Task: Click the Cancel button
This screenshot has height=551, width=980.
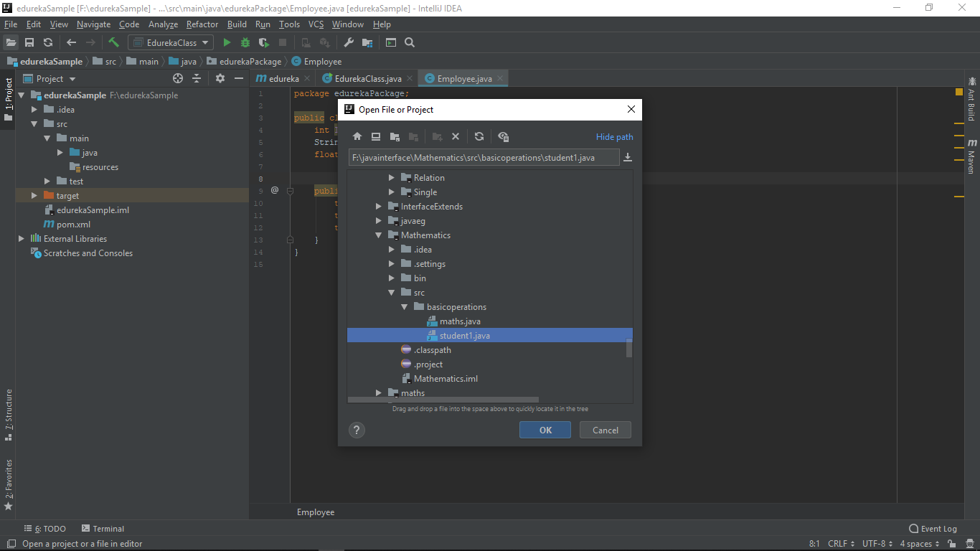Action: [606, 430]
